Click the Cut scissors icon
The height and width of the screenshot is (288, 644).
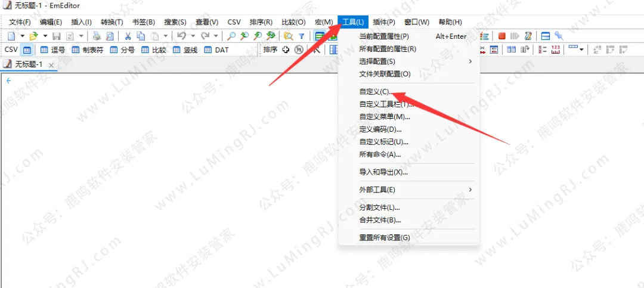click(128, 36)
